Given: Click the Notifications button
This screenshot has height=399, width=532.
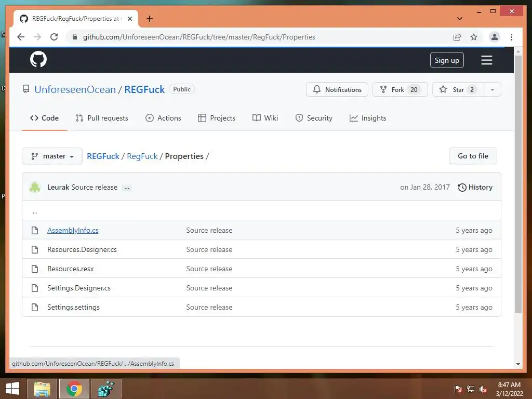Looking at the screenshot, I should [x=337, y=89].
